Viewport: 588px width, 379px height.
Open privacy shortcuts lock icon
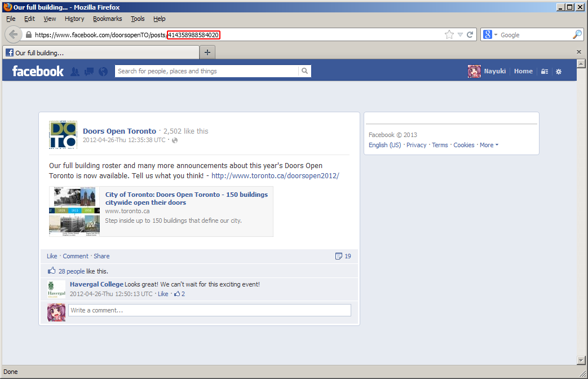click(545, 71)
